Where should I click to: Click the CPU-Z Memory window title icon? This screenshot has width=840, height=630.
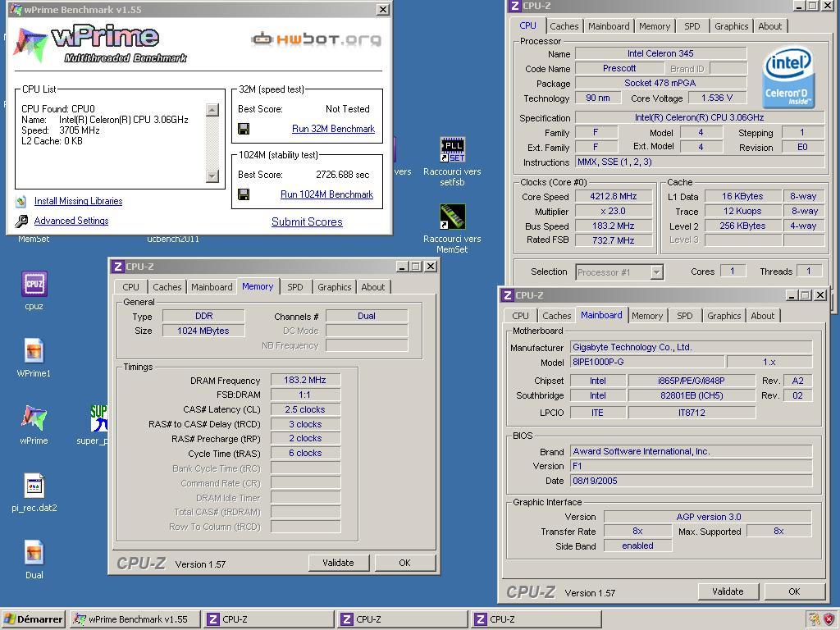point(118,267)
